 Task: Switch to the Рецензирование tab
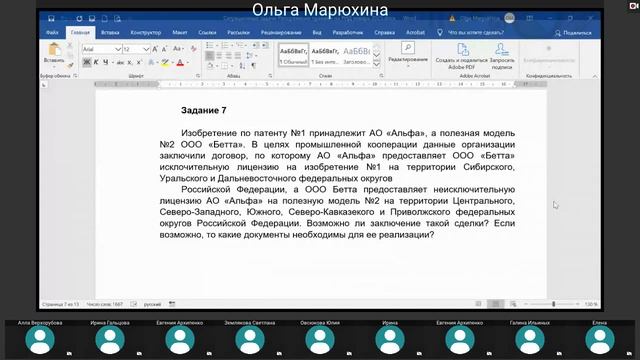pos(281,32)
